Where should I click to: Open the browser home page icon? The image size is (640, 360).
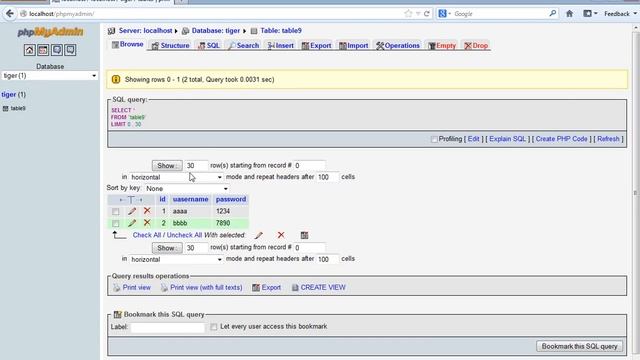pos(569,13)
